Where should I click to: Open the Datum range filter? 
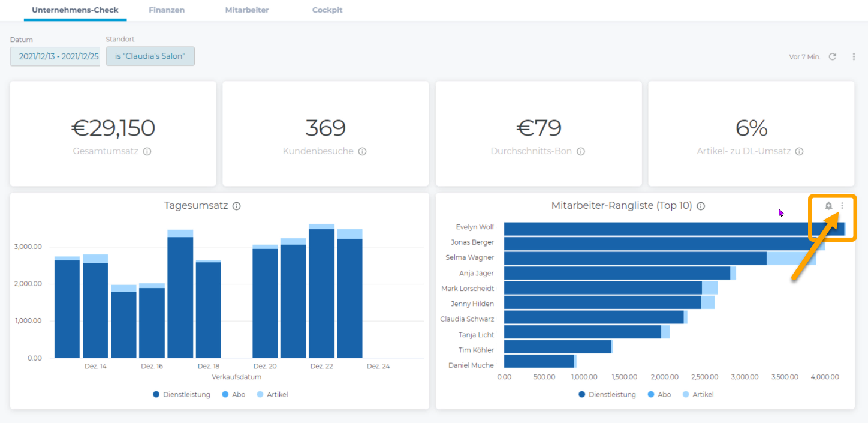point(55,56)
